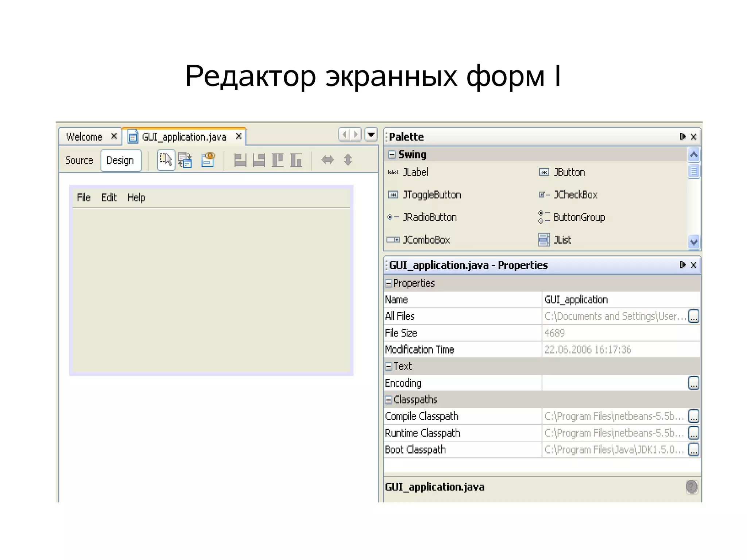Align left in column icon
This screenshot has height=560, width=747.
click(x=240, y=160)
